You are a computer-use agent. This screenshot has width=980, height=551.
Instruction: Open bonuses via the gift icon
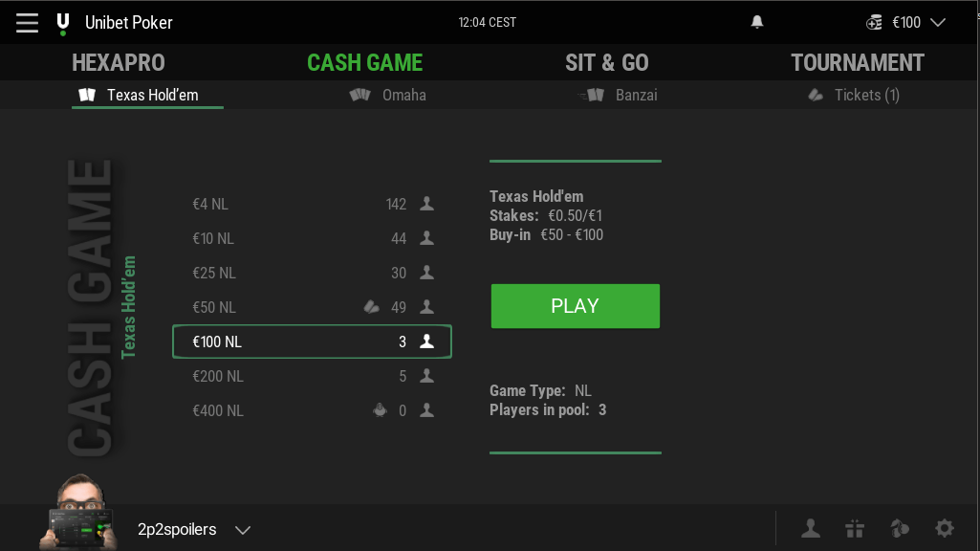click(855, 528)
